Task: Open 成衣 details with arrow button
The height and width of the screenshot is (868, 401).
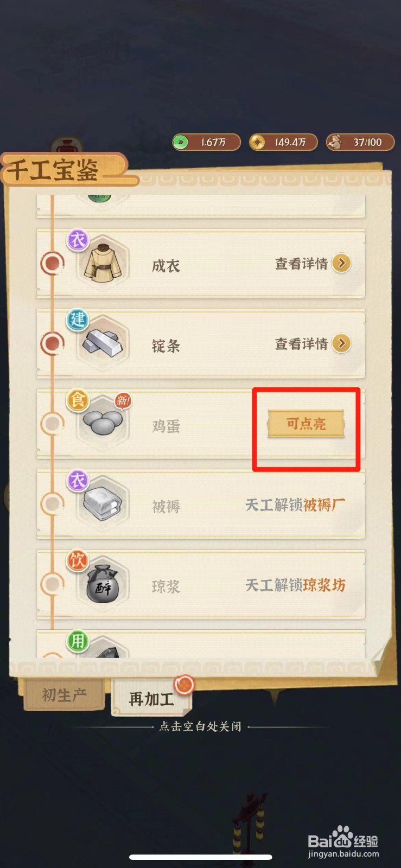Action: 341,263
